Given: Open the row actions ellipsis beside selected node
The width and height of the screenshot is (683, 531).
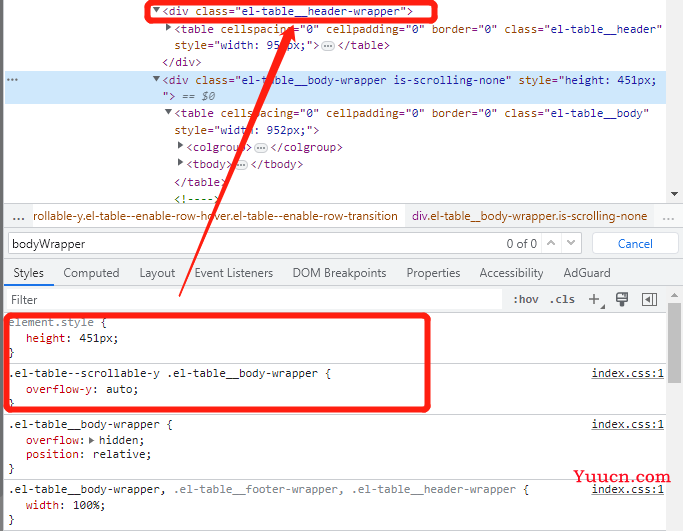Looking at the screenshot, I should coord(12,80).
